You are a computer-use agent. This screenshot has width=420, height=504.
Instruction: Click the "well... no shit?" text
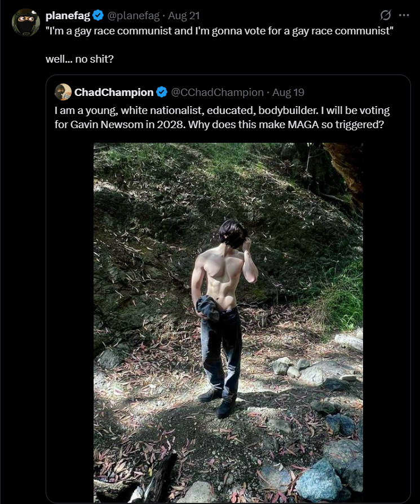[79, 58]
